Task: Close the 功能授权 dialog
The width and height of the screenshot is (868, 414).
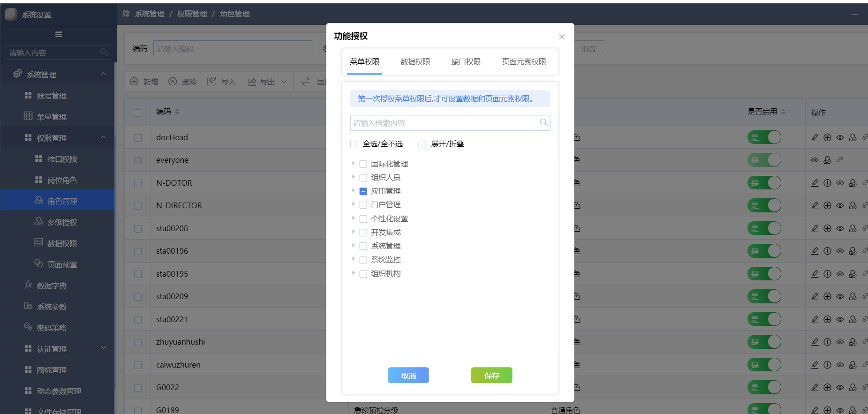Action: [562, 37]
